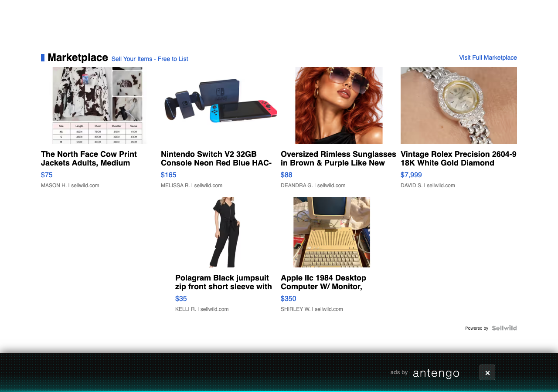The image size is (558, 392).
Task: Click the antengo logo in ad bar
Action: coord(436,373)
